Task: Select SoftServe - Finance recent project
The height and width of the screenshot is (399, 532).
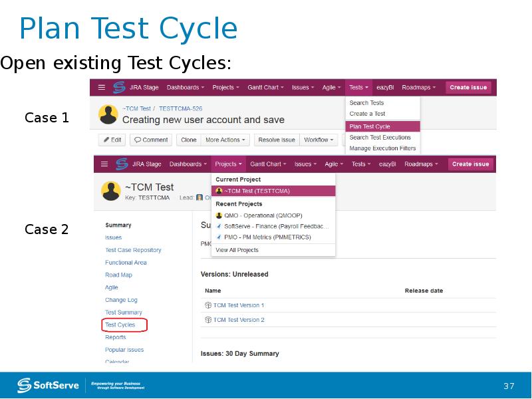Action: [273, 226]
